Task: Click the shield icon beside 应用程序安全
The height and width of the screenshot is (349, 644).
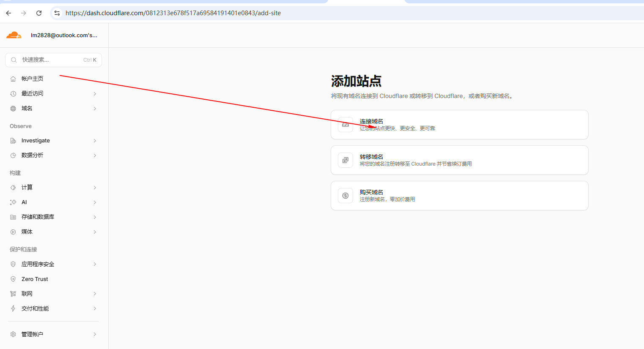Action: (x=13, y=264)
